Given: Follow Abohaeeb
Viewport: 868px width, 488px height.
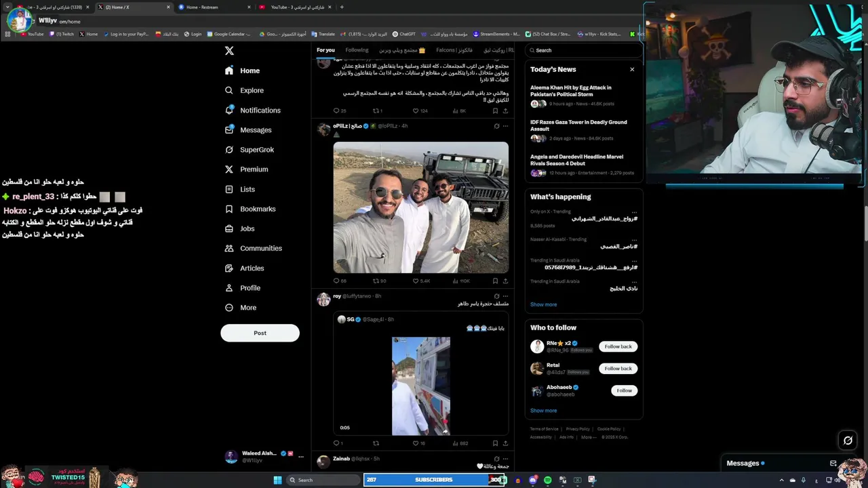Looking at the screenshot, I should point(624,390).
